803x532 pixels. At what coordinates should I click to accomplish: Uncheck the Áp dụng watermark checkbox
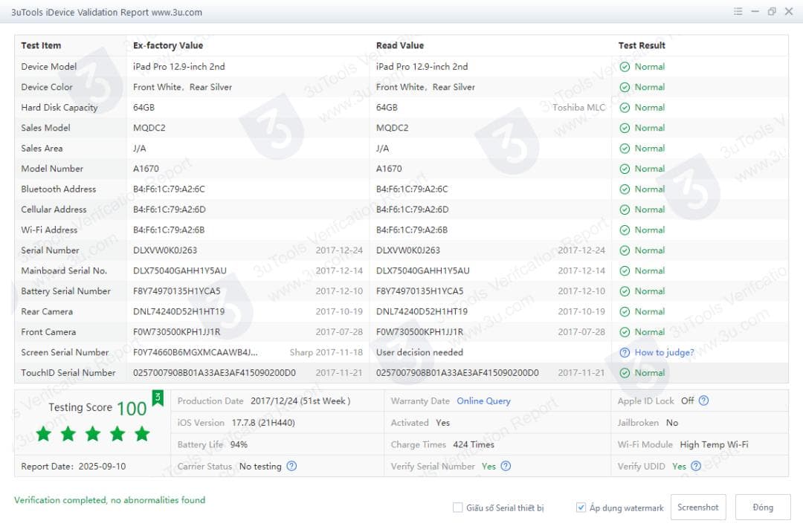581,508
